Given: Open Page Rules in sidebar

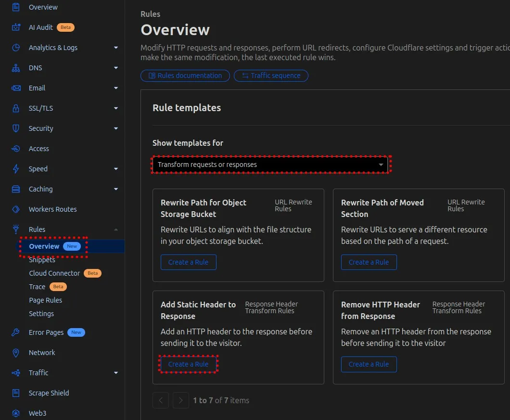Looking at the screenshot, I should (46, 300).
